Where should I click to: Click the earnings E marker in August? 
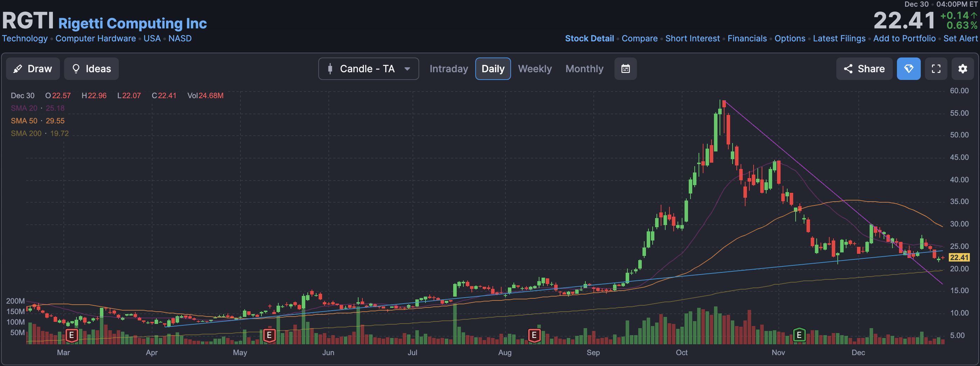(x=534, y=335)
